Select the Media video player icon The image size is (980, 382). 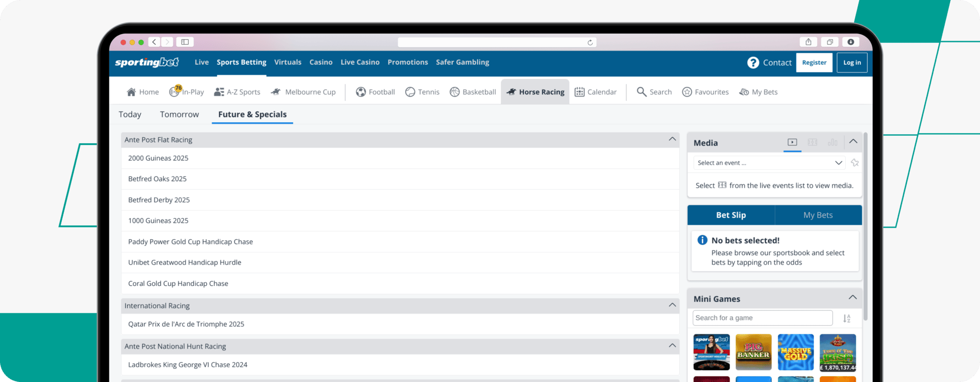(792, 142)
